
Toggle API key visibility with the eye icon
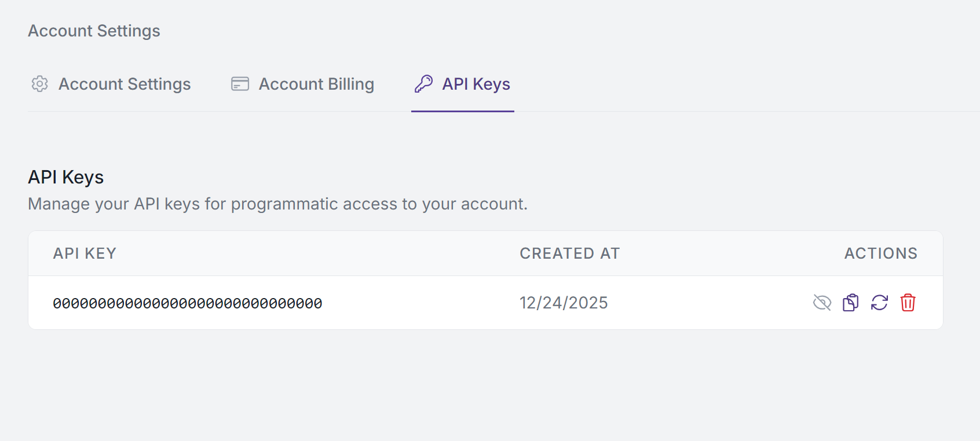pyautogui.click(x=822, y=303)
